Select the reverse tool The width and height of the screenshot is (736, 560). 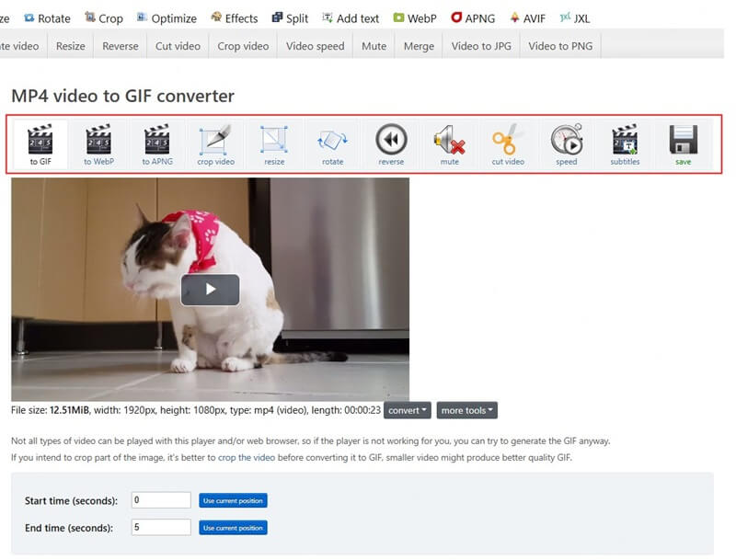click(x=391, y=144)
